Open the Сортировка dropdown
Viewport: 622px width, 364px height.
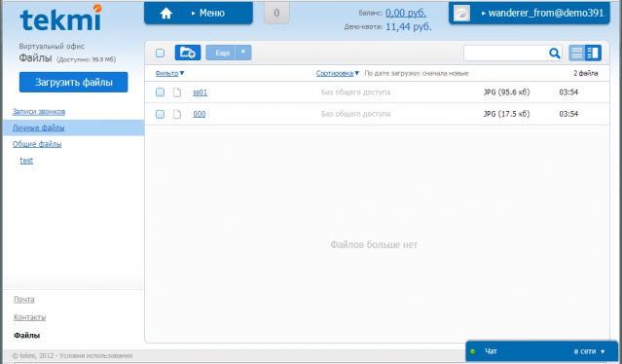338,73
